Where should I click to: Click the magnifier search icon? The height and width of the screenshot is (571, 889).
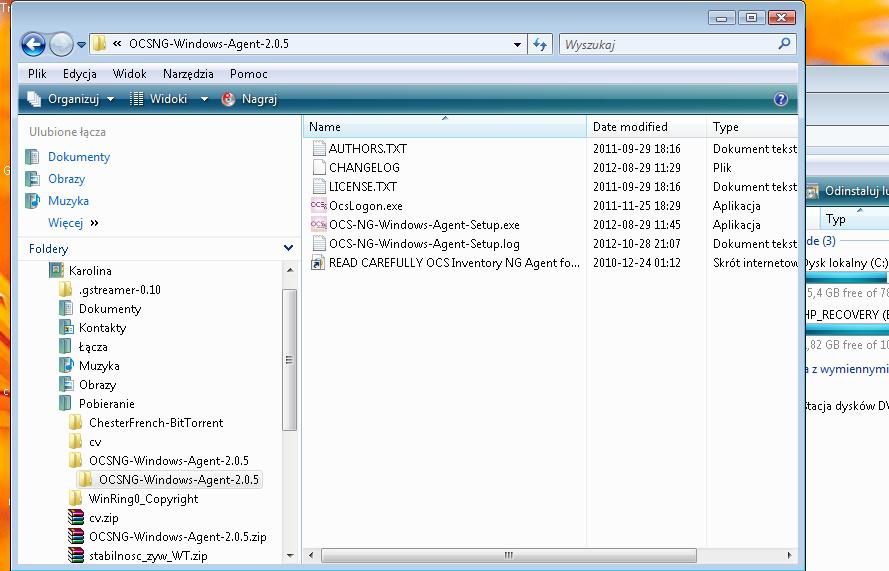coord(785,44)
